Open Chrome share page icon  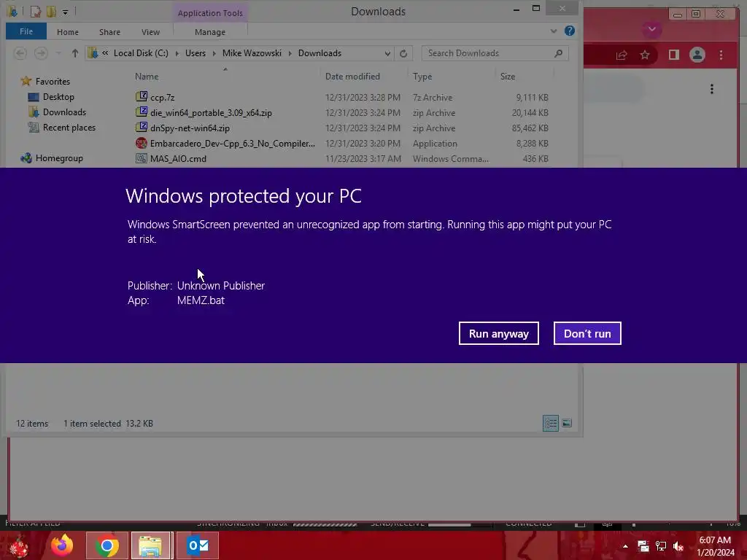[622, 55]
